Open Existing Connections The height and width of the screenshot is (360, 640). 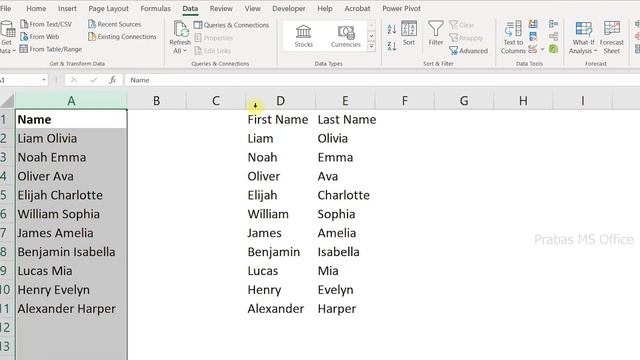pyautogui.click(x=122, y=37)
